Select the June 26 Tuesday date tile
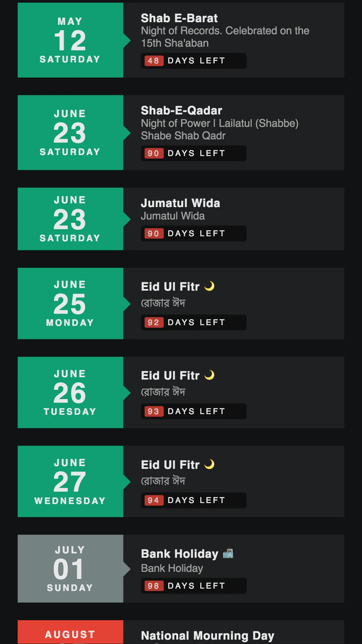This screenshot has width=362, height=644. coord(70,392)
